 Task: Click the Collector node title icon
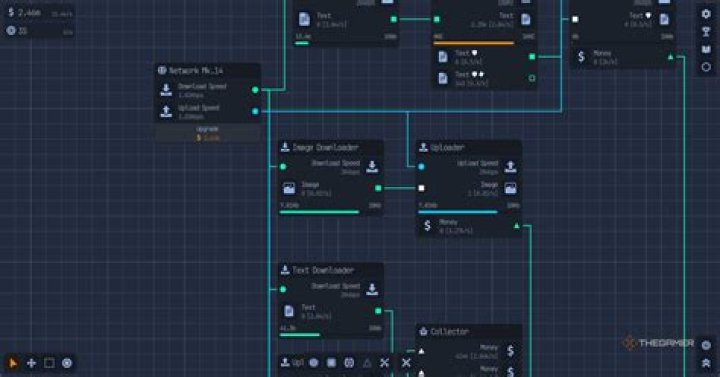click(x=423, y=331)
